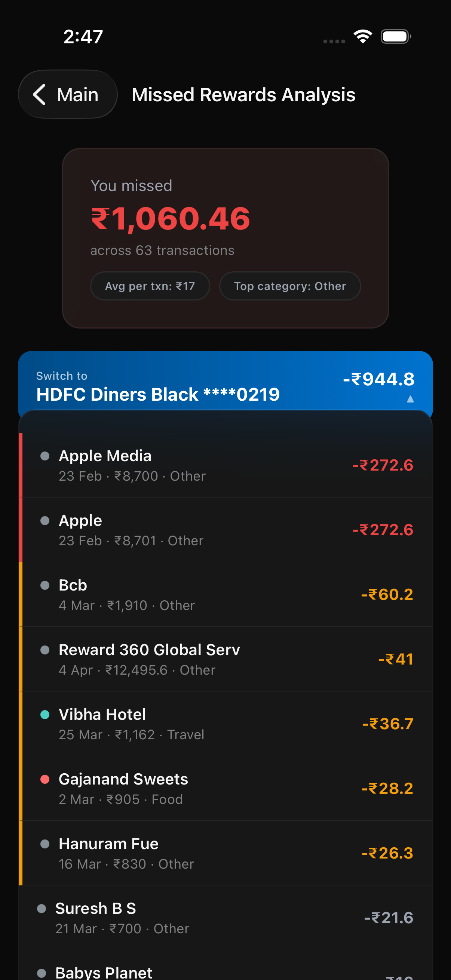The height and width of the screenshot is (980, 451).
Task: Tap the Missed Rewards Analysis title
Action: click(243, 95)
